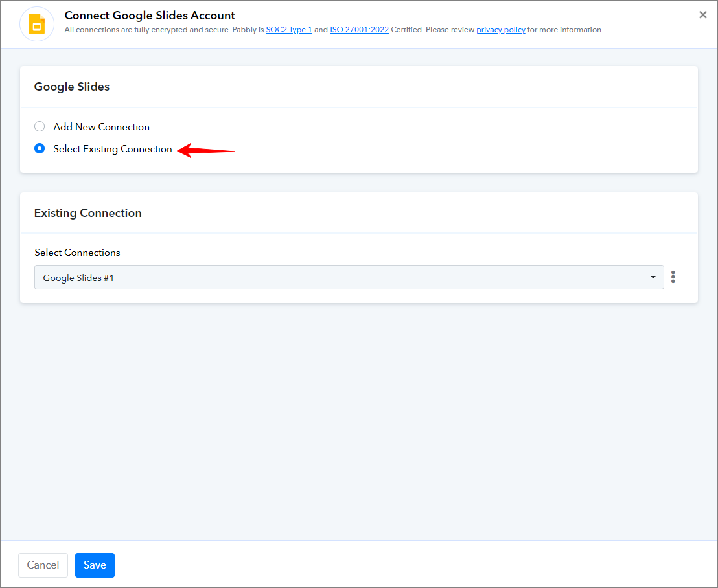Open the ISO 27001:2022 link
The height and width of the screenshot is (588, 718).
click(360, 30)
